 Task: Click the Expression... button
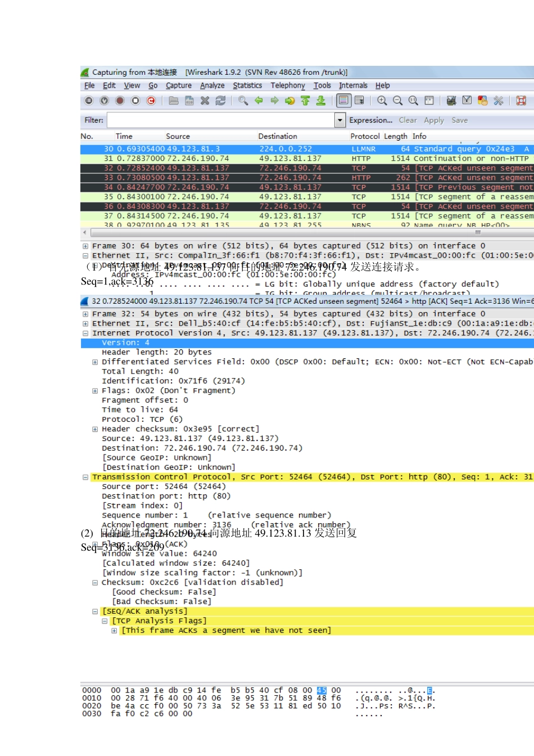pos(371,120)
